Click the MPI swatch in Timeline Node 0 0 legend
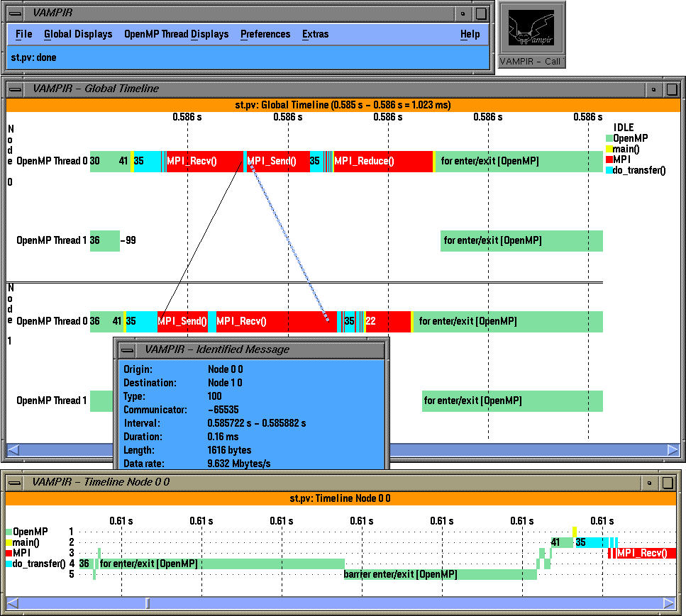 click(x=9, y=553)
